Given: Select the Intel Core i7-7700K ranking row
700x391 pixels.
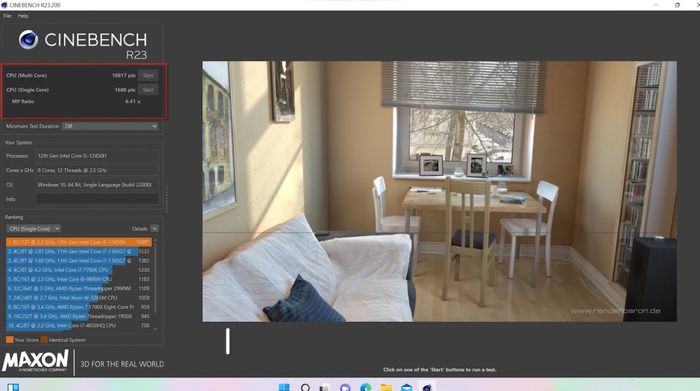Looking at the screenshot, I should (79, 270).
